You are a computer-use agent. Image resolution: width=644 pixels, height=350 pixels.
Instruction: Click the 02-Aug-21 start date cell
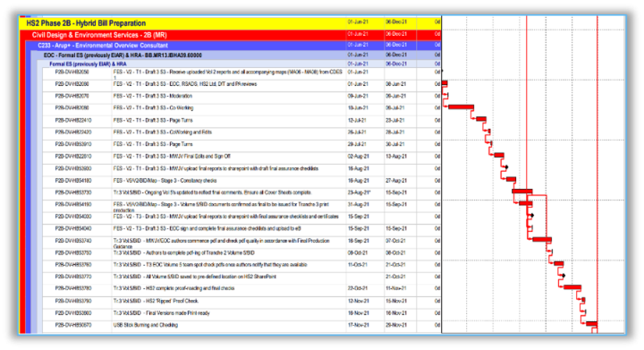point(359,156)
